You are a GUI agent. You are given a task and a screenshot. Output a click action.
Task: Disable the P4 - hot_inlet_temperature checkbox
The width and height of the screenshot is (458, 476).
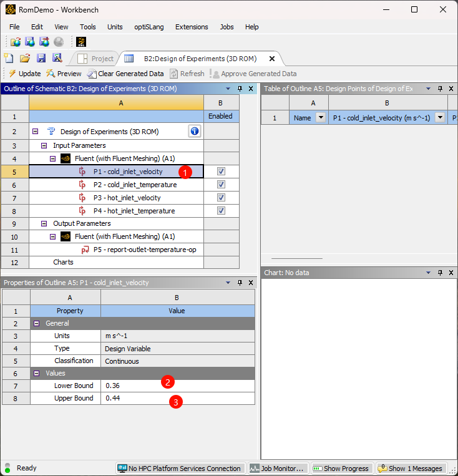(x=221, y=211)
